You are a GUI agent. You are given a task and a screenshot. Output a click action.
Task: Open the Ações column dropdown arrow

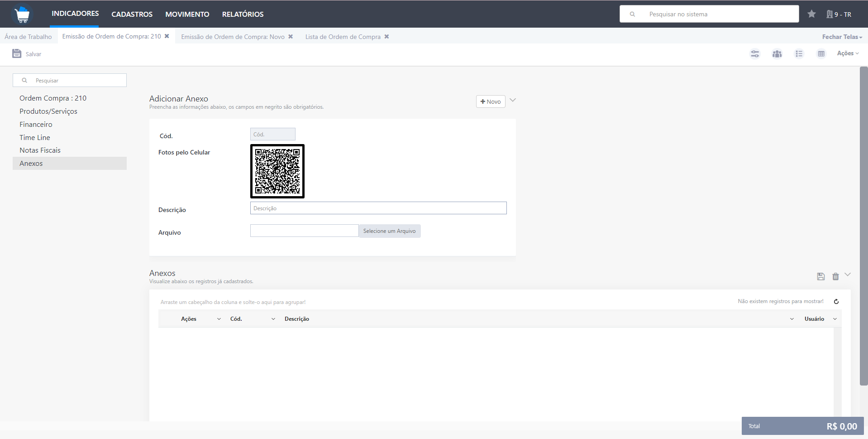click(219, 319)
